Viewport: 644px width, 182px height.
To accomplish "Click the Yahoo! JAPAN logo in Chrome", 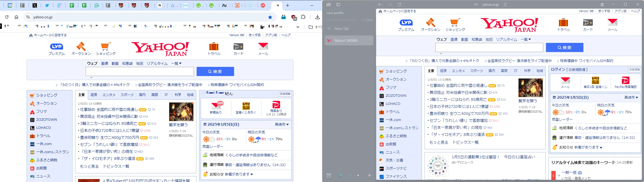I will [160, 49].
